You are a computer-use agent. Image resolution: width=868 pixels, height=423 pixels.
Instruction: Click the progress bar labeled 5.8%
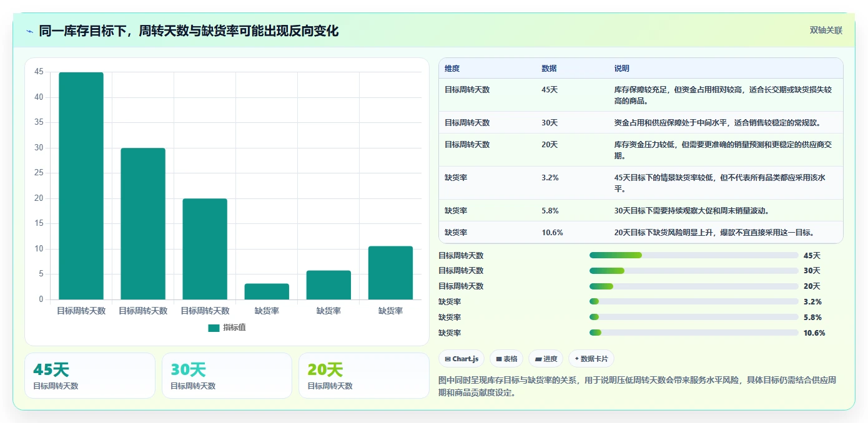[x=694, y=317]
